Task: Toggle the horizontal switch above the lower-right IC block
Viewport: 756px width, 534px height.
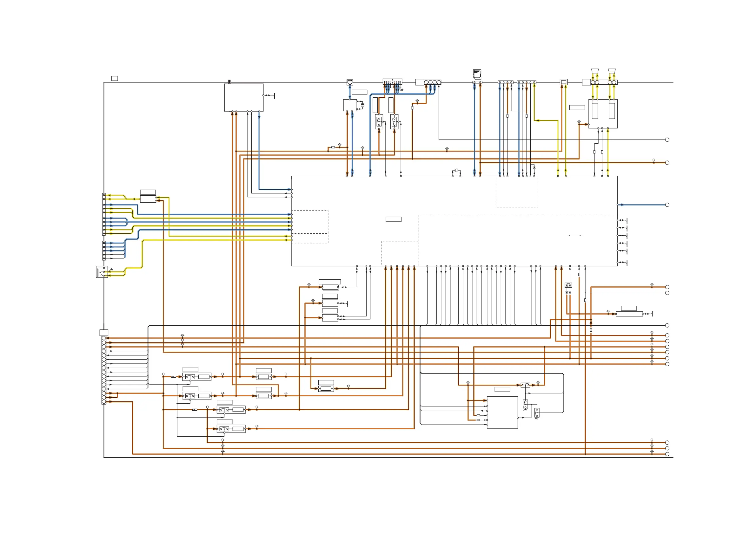Action: point(525,385)
